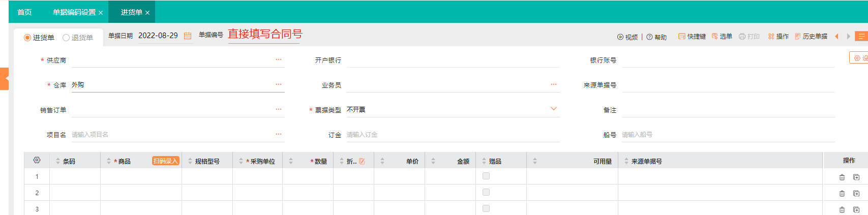This screenshot has height=215, width=868.
Task: Open the 帮助 help page
Action: point(656,37)
